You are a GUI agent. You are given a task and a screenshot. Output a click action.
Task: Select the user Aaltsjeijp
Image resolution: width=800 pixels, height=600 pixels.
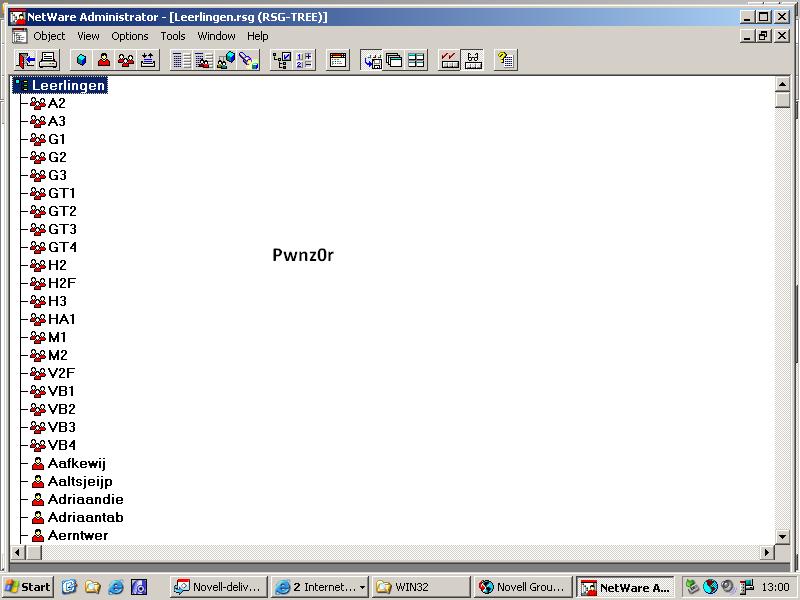click(80, 482)
